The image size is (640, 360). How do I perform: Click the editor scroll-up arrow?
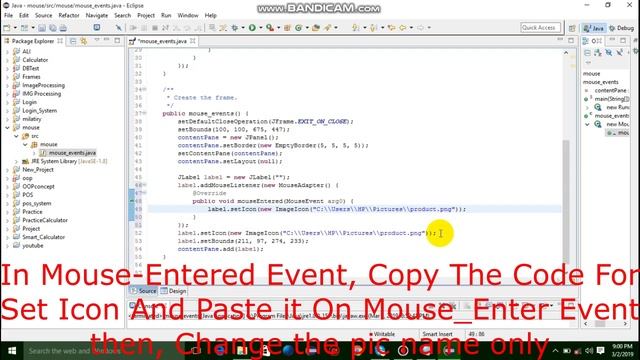(566, 53)
